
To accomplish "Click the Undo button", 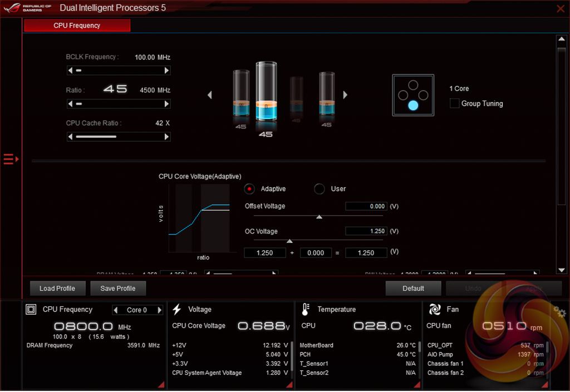I will [x=473, y=289].
